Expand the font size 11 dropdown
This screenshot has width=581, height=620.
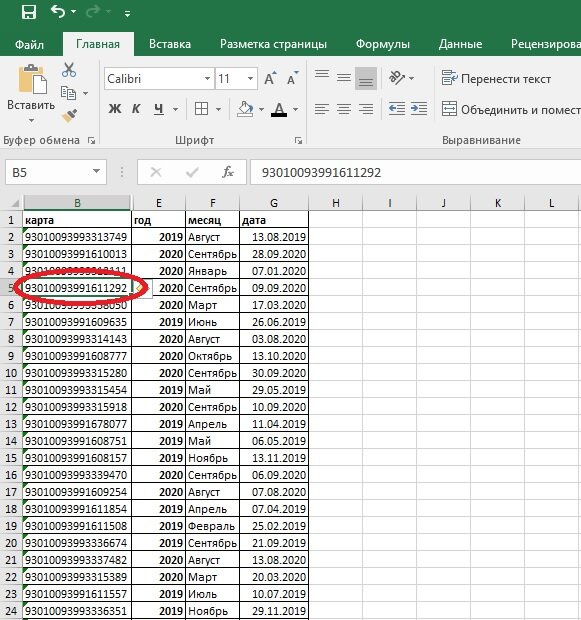coord(250,79)
